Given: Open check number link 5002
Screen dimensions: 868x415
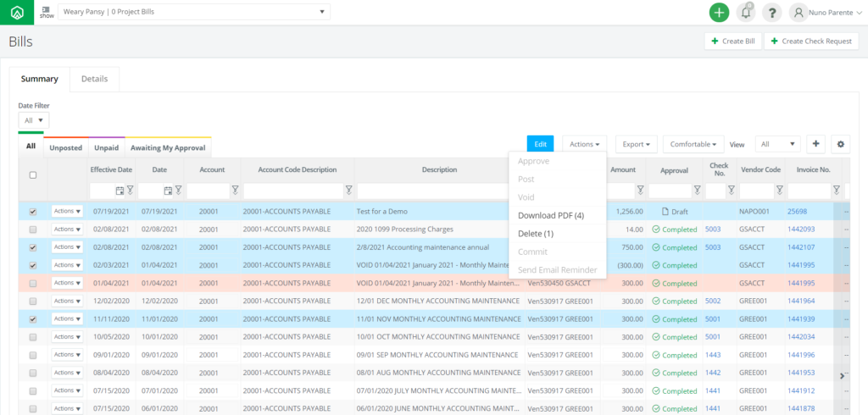Looking at the screenshot, I should click(x=713, y=301).
